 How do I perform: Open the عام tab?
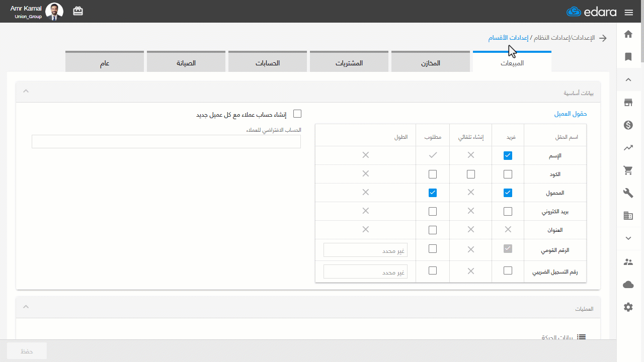click(105, 62)
